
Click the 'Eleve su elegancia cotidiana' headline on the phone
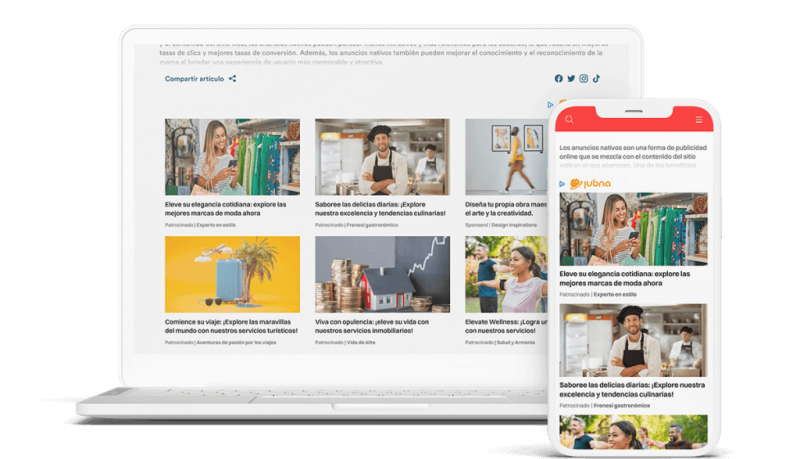click(x=625, y=277)
